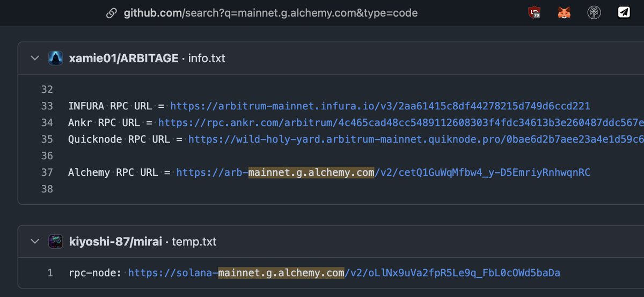Open the white paper-plane extension icon

(x=624, y=13)
